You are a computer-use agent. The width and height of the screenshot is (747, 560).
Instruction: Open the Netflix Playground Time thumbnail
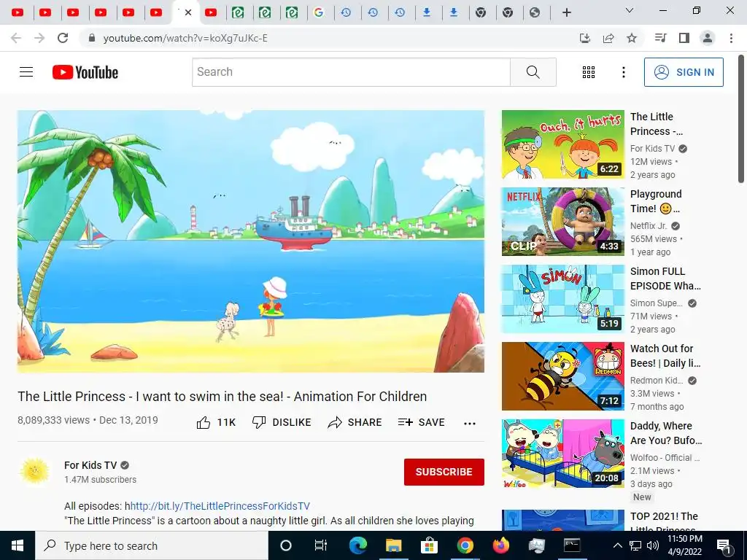click(x=562, y=222)
